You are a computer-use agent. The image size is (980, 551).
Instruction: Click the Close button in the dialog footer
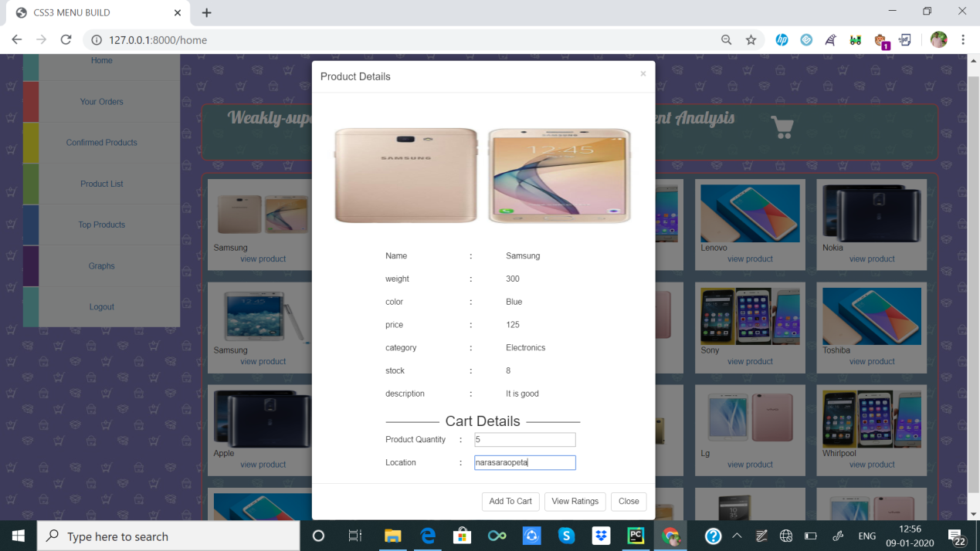click(629, 502)
